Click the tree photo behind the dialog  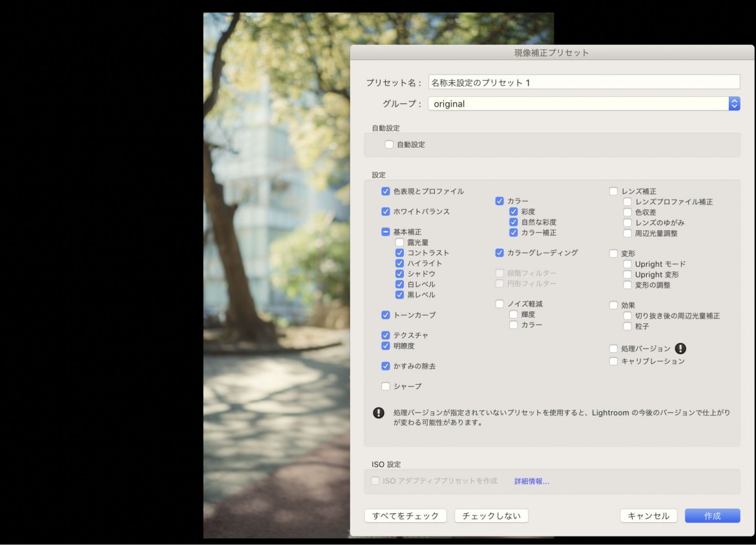point(277,275)
